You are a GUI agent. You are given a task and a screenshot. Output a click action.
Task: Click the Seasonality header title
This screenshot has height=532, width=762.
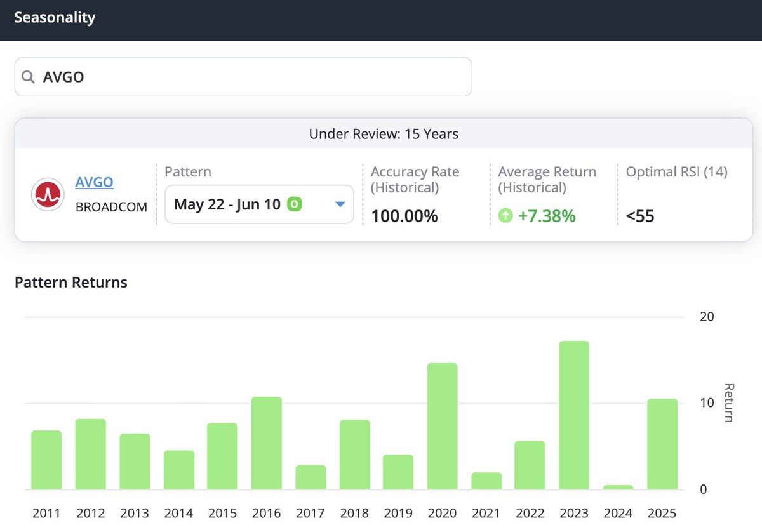(x=55, y=17)
